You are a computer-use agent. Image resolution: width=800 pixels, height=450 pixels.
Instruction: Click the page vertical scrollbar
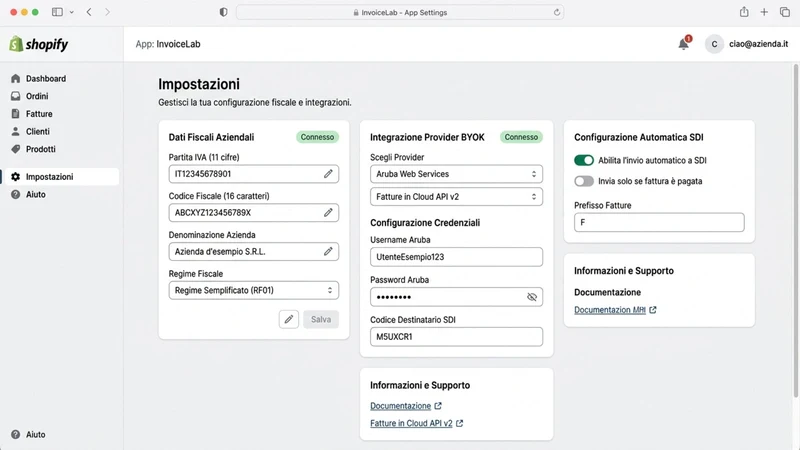pyautogui.click(x=796, y=231)
